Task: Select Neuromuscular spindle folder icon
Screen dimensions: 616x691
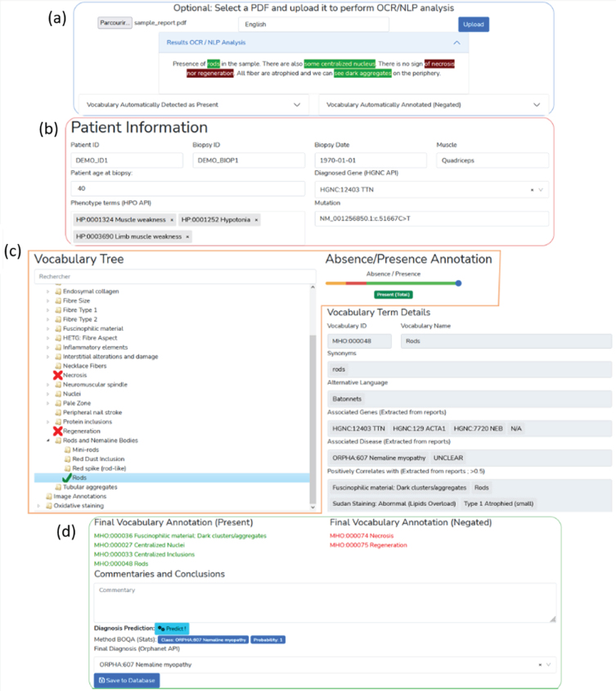Action: [58, 385]
